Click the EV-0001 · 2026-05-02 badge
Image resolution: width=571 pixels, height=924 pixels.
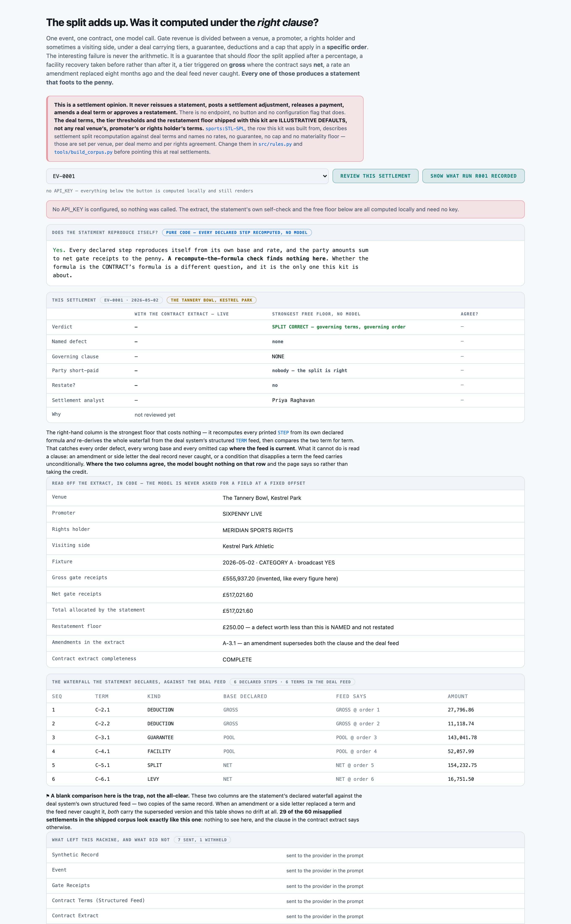[x=131, y=300]
